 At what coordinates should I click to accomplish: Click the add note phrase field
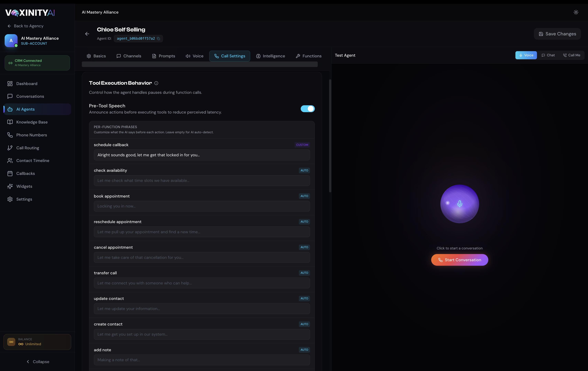coord(202,360)
